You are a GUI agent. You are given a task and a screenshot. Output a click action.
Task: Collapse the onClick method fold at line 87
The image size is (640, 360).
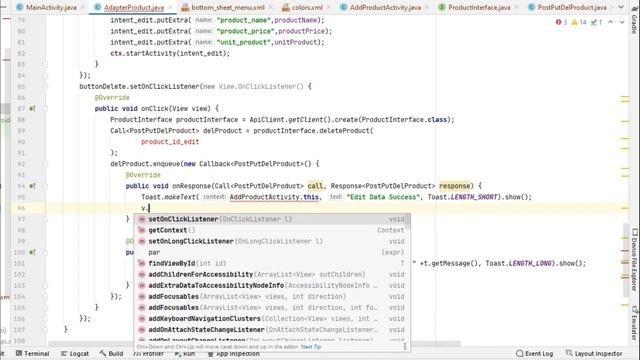[45, 109]
